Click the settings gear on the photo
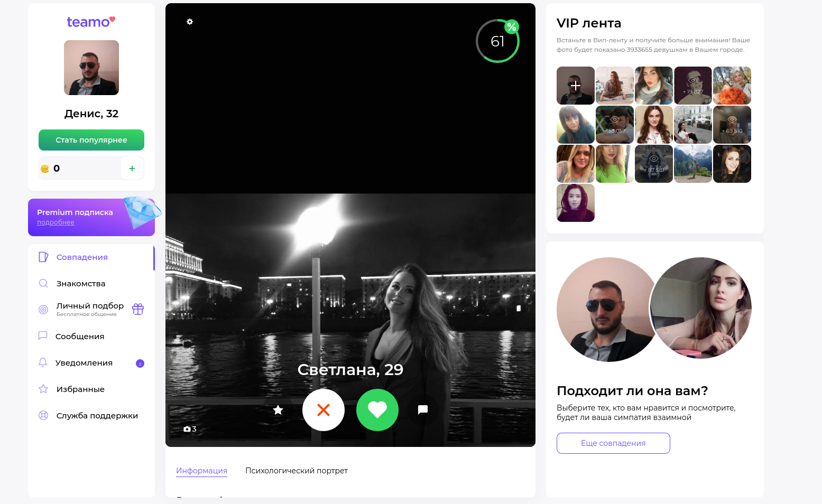This screenshot has width=822, height=504. click(x=190, y=22)
